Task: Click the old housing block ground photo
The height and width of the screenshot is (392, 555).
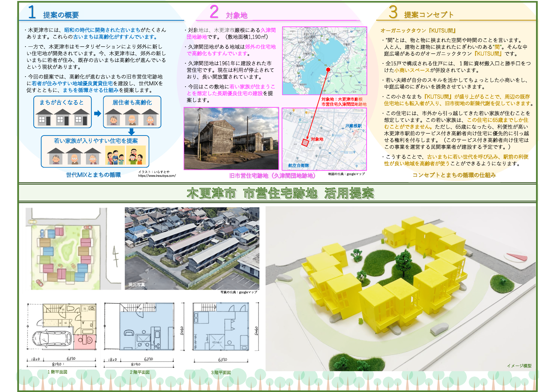Action: point(231,139)
